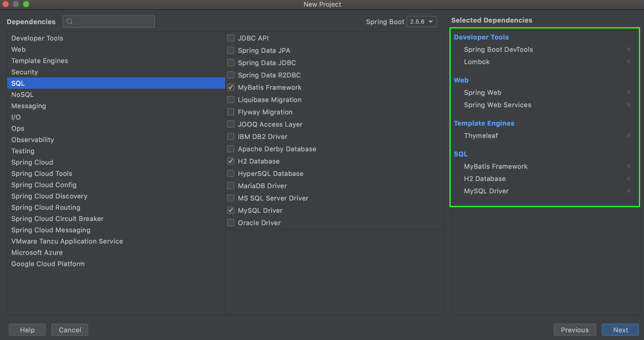Focus the dependencies search field
Viewport: 644px width, 340px height.
113,22
